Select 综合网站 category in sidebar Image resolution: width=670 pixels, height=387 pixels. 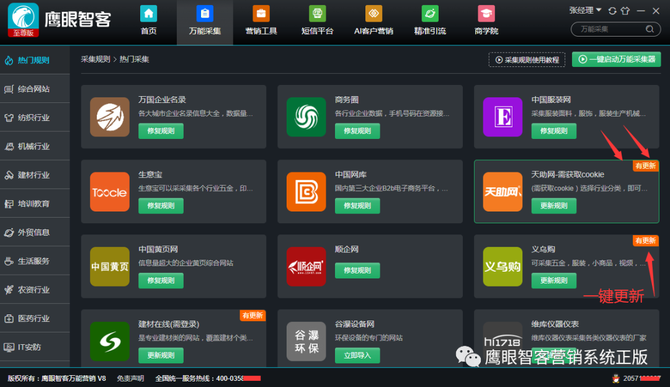(x=35, y=89)
